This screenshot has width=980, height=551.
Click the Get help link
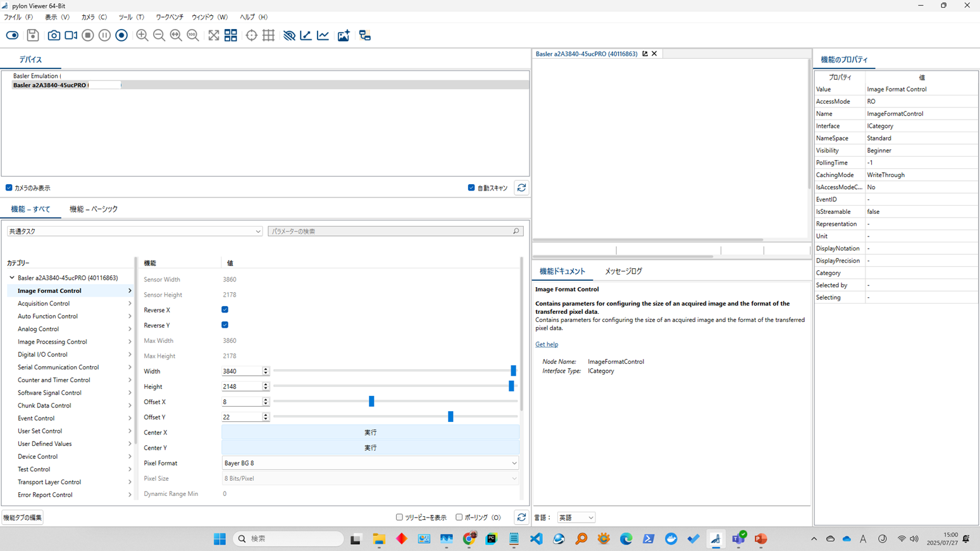click(x=547, y=345)
